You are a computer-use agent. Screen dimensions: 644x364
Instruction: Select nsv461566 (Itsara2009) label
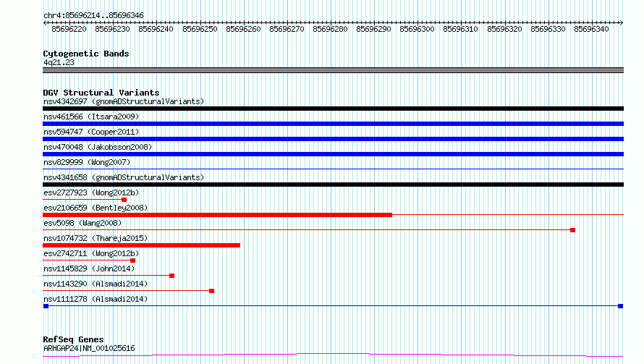pyautogui.click(x=91, y=117)
